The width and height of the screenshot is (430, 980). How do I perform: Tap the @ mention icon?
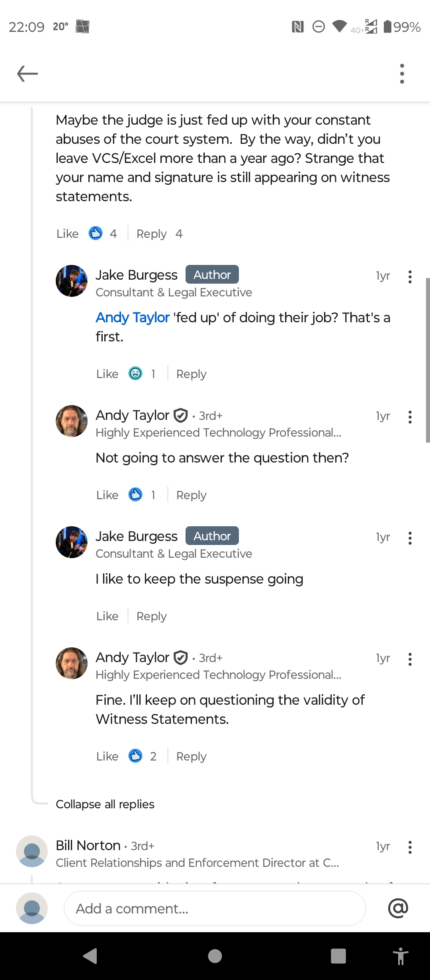click(x=398, y=908)
